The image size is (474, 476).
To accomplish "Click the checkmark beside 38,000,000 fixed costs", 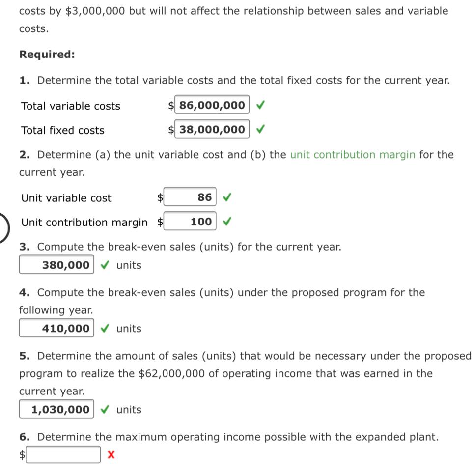I will click(x=260, y=129).
